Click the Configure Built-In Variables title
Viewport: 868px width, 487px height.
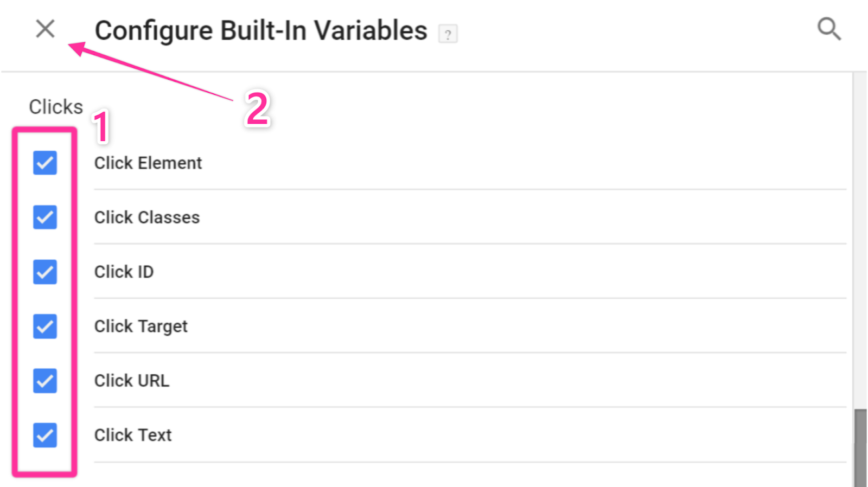pos(261,30)
